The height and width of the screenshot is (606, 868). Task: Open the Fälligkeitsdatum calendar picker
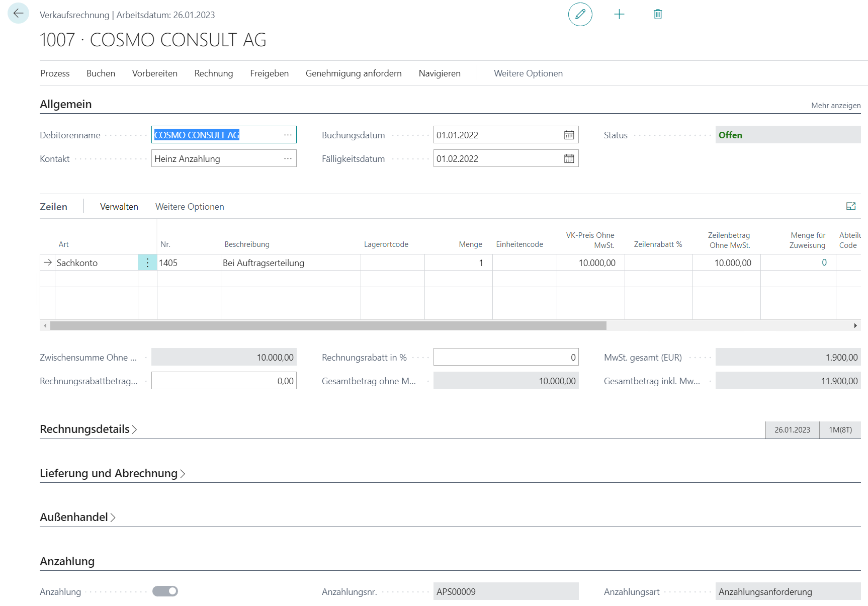569,158
